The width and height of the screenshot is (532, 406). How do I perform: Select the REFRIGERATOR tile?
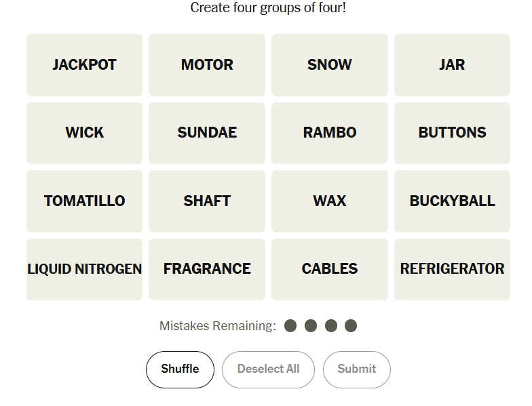point(452,269)
